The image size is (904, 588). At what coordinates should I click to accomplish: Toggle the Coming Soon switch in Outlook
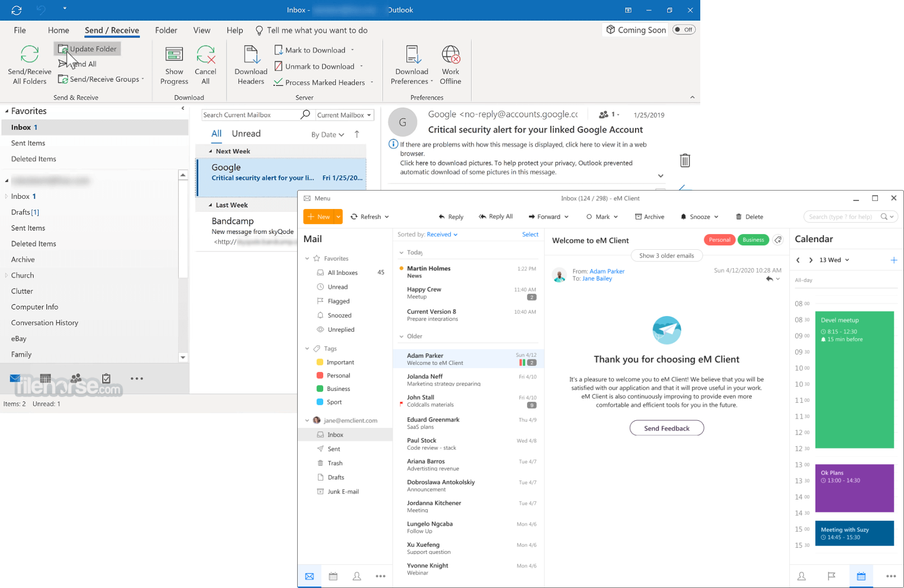(x=683, y=30)
